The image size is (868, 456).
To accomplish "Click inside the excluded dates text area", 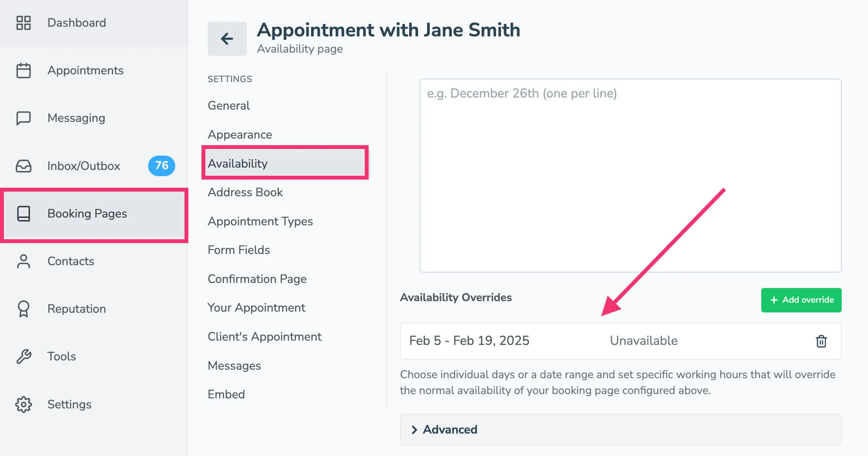I will pyautogui.click(x=630, y=174).
